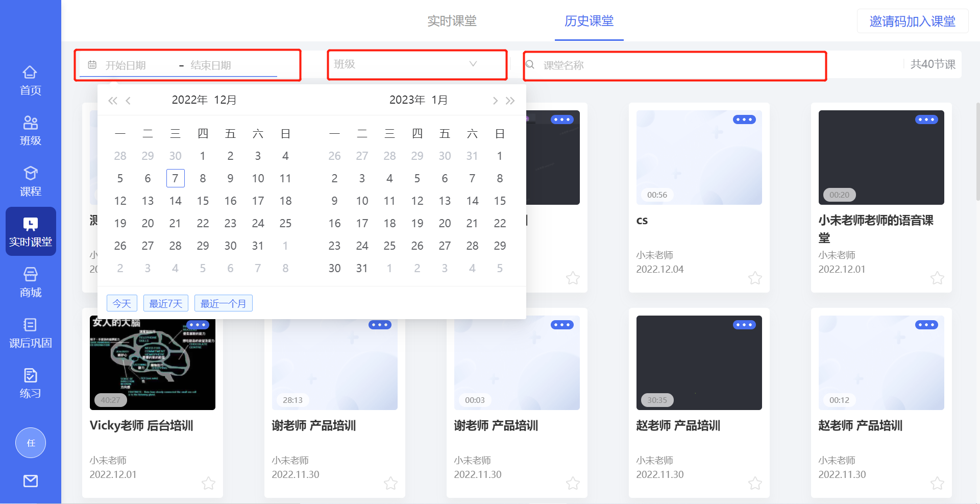Select the 最近7天 quick date filter
980x504 pixels.
[x=165, y=303]
